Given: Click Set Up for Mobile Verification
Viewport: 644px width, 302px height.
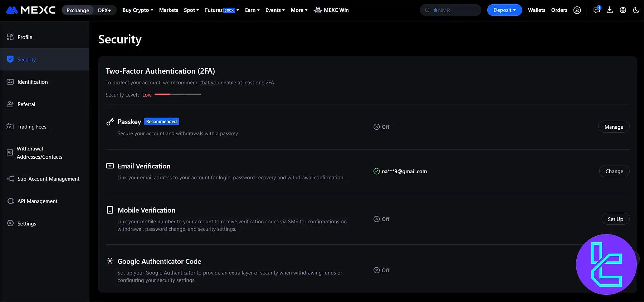Looking at the screenshot, I should [x=615, y=219].
